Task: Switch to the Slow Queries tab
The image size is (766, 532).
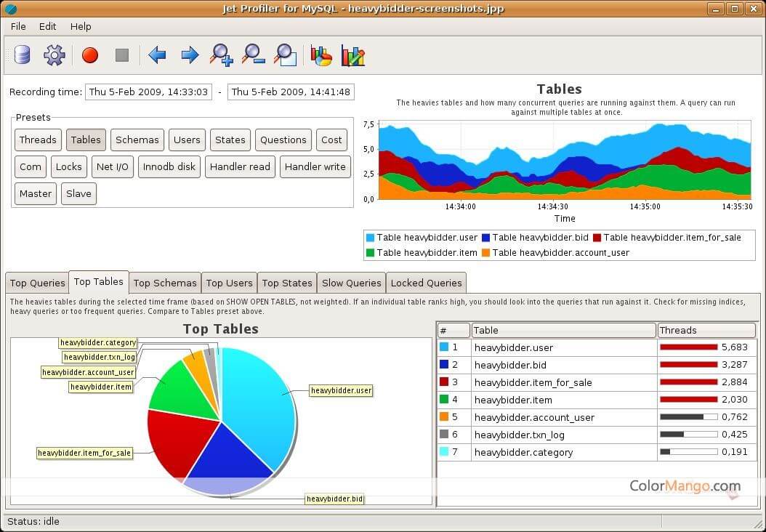Action: coord(351,283)
